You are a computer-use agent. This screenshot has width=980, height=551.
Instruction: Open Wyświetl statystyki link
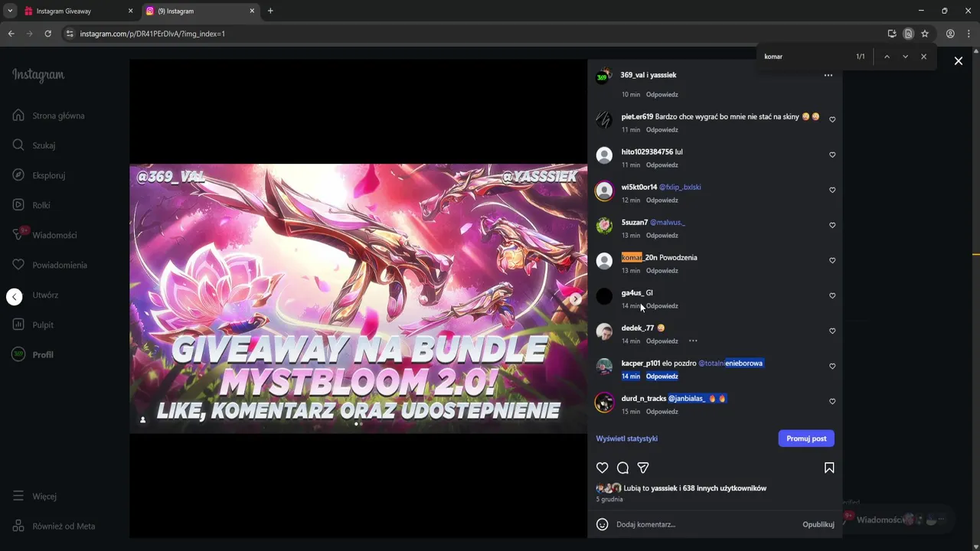coord(627,439)
